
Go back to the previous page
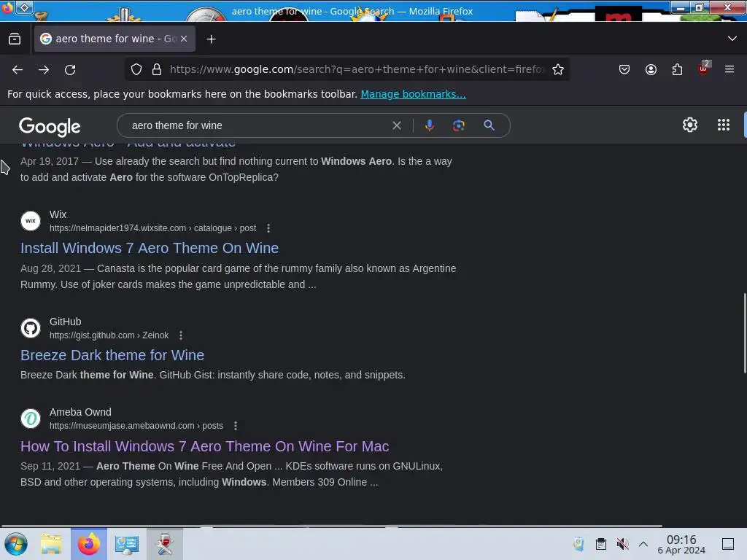click(x=18, y=69)
